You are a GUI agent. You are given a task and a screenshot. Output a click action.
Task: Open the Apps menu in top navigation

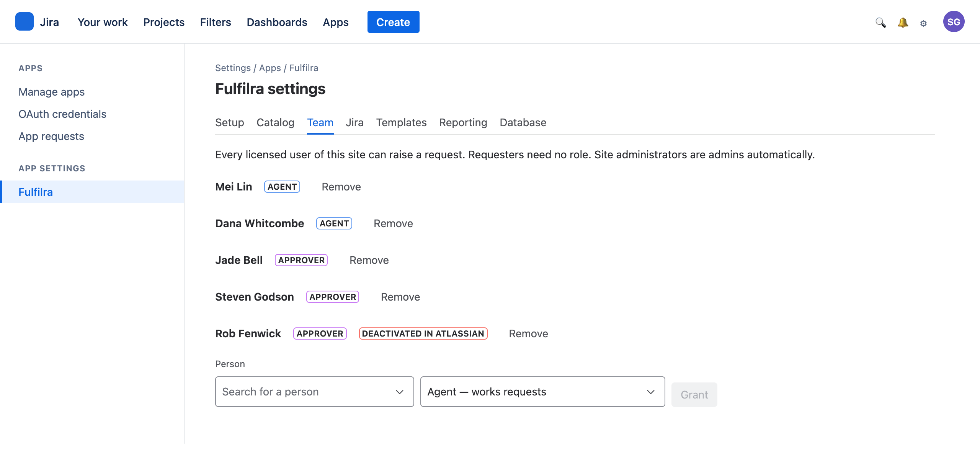coord(336,22)
